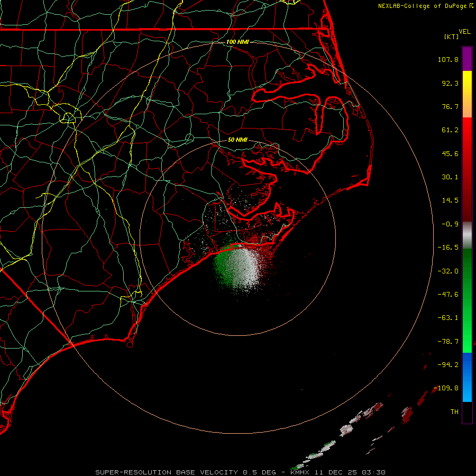The width and height of the screenshot is (476, 476).
Task: Click the green inbound velocity area offshore
Action: tap(223, 266)
